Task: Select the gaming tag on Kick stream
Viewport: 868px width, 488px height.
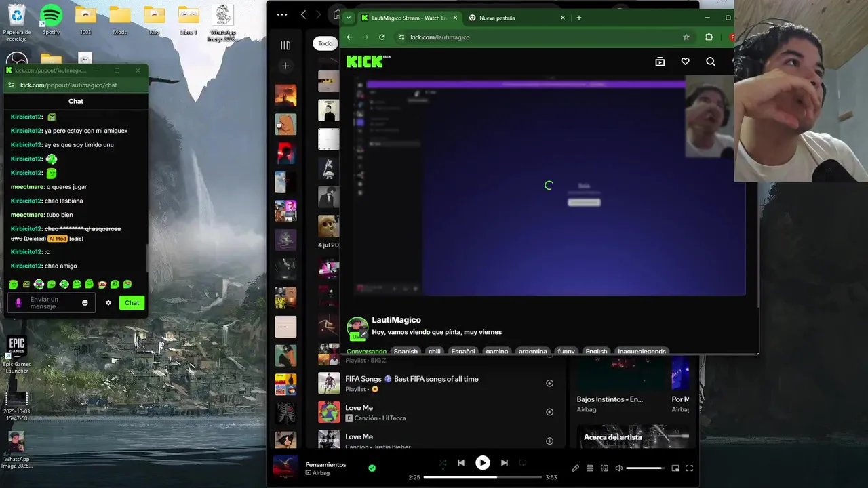Action: click(x=496, y=351)
